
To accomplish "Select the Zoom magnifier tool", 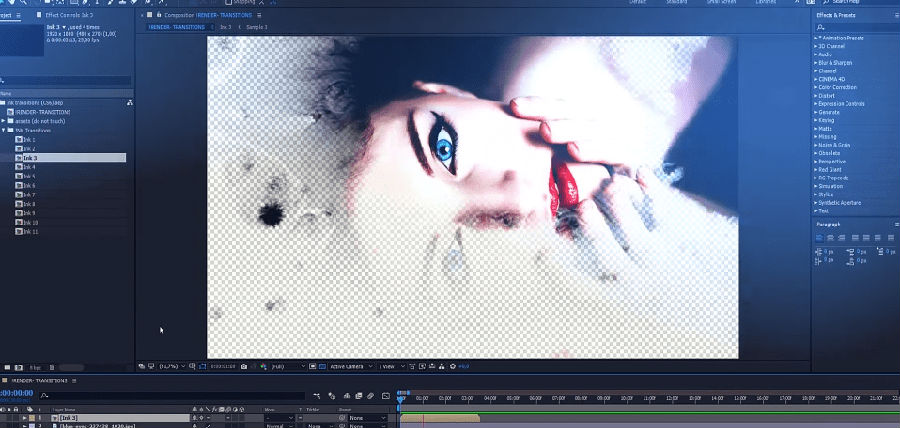I will point(24,2).
